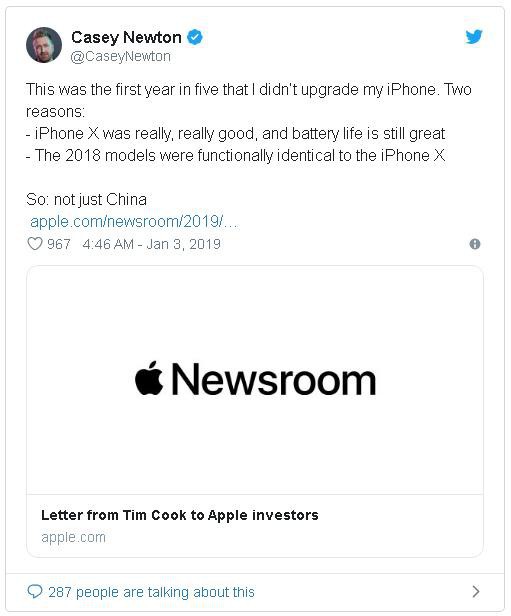
Task: Click the speech bubble reply icon
Action: coord(35,591)
